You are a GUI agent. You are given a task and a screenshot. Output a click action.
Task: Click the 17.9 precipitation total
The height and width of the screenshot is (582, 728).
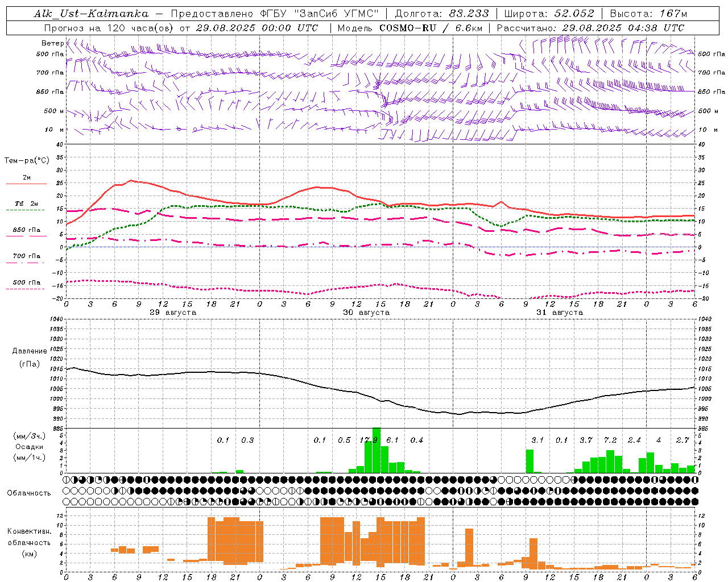(369, 440)
